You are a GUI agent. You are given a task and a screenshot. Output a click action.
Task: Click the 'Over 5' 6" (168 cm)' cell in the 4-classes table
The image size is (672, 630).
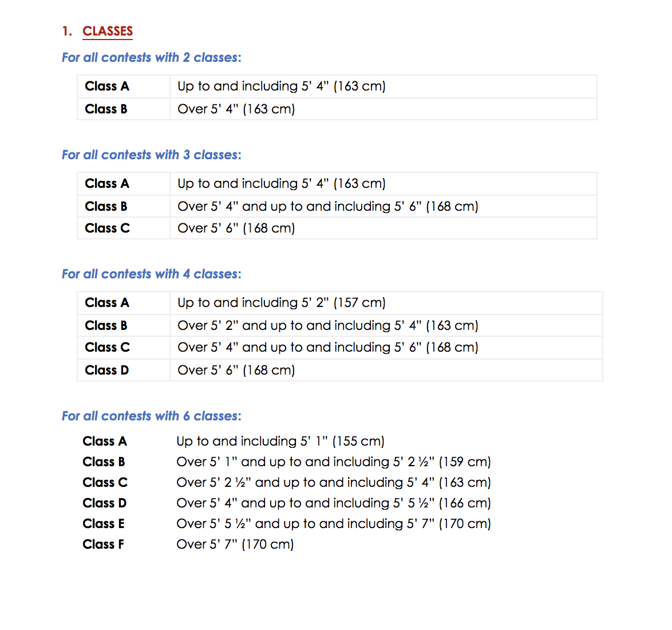coord(236,371)
